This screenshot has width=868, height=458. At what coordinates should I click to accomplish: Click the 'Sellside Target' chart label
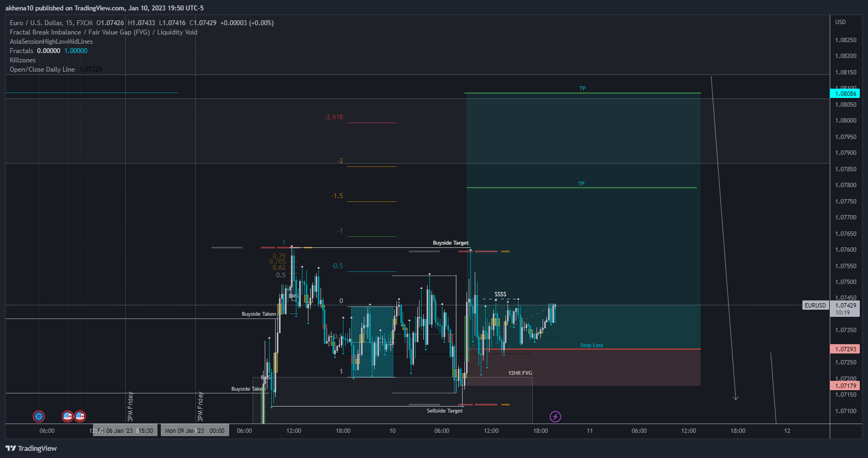[445, 411]
